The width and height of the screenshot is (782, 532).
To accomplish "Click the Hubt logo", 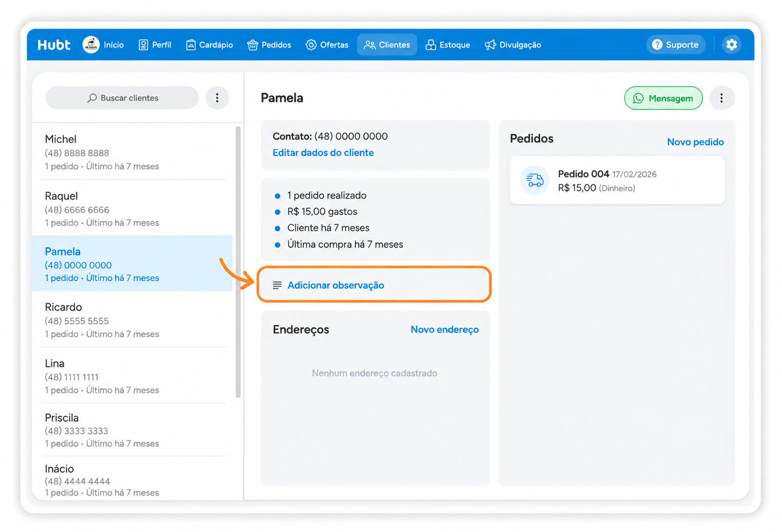I will tap(54, 45).
